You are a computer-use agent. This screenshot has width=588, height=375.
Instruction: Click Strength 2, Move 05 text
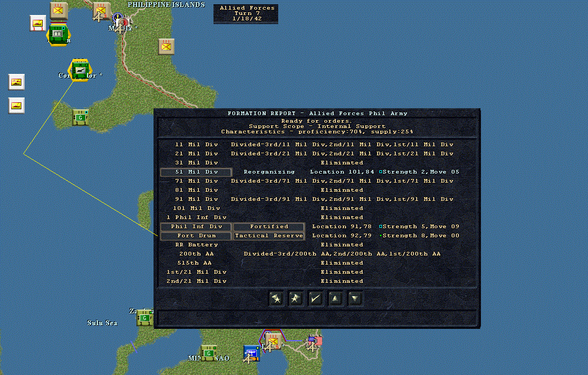(421, 172)
